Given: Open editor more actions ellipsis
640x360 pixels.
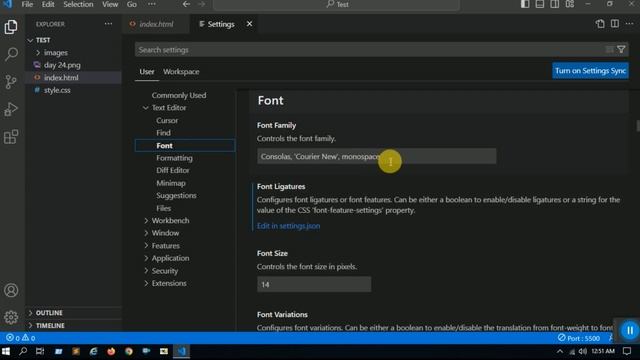Looking at the screenshot, I should point(629,24).
